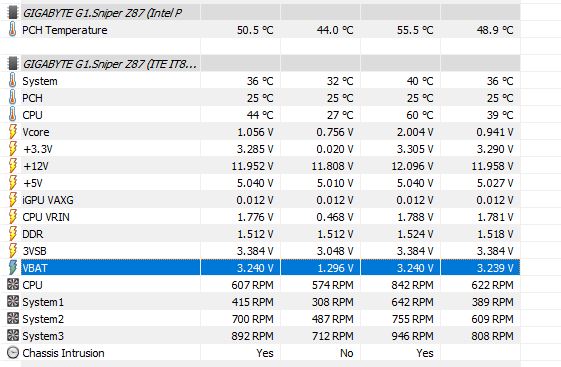Image resolution: width=561 pixels, height=367 pixels.
Task: Click the +12V maximum value 12.096 V
Action: (413, 166)
